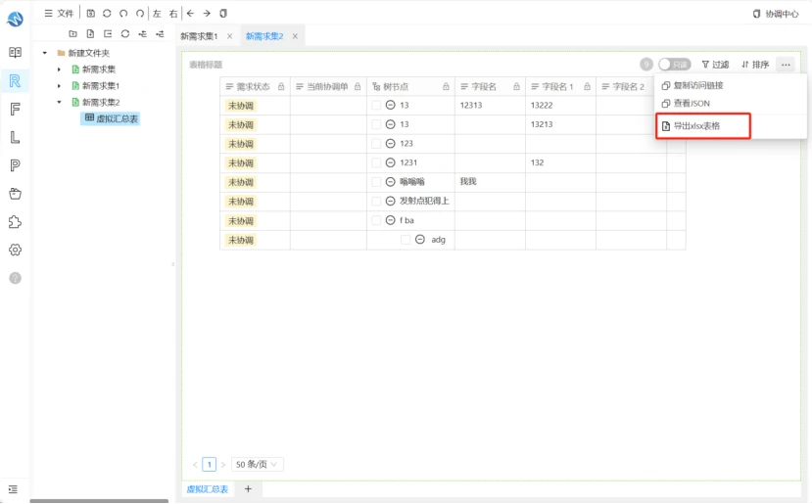This screenshot has height=504, width=812.
Task: Click the 左 toolbar button
Action: coord(157,14)
